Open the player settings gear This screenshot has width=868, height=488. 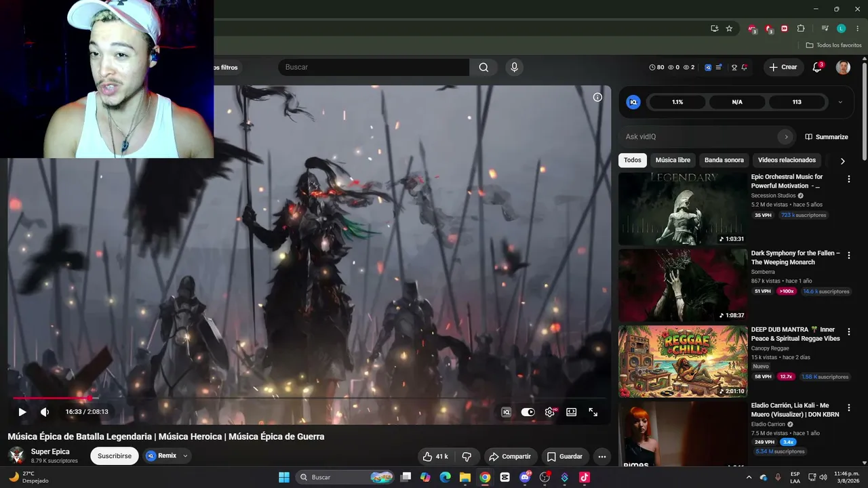[549, 411]
